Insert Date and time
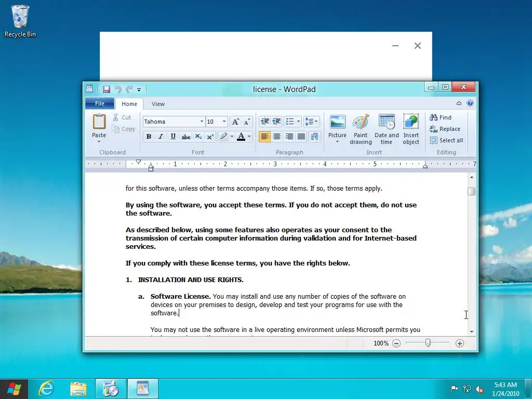Viewport: 532px width, 399px height. coord(387,129)
